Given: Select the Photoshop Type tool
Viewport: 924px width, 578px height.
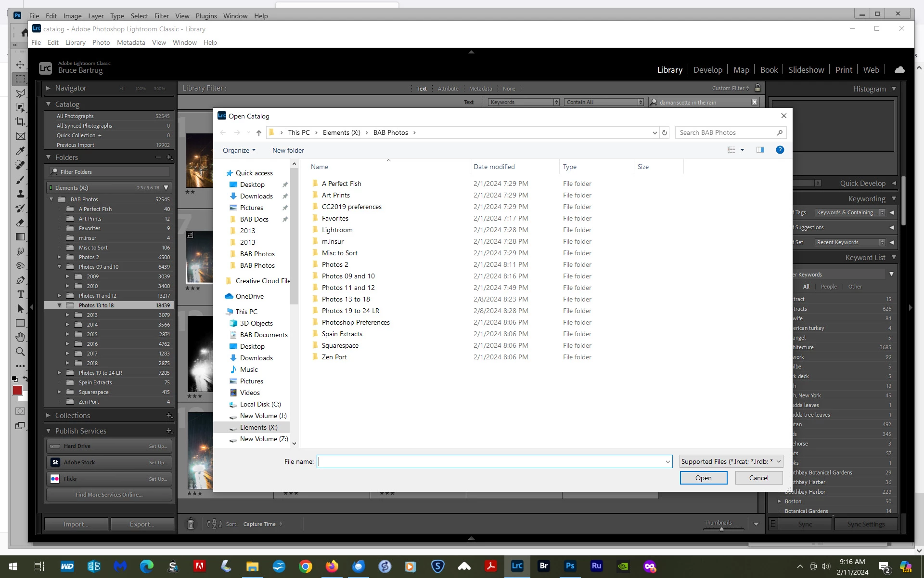Looking at the screenshot, I should (x=20, y=294).
